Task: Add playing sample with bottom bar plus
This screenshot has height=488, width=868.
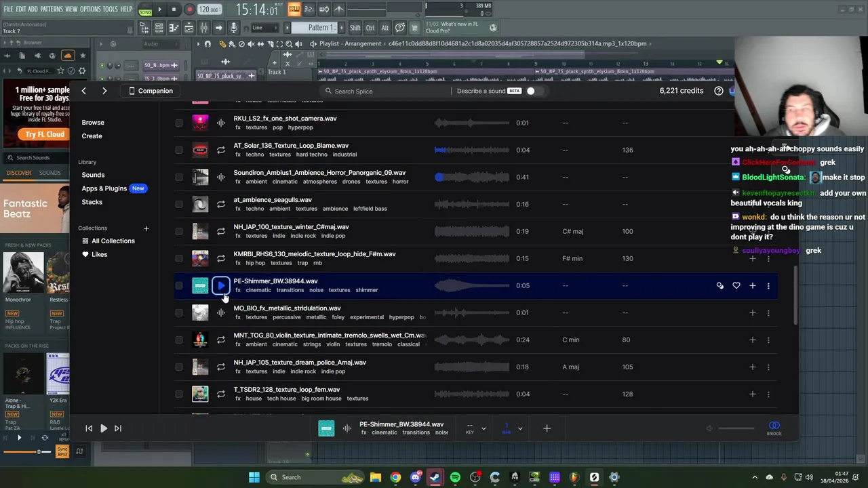Action: click(547, 428)
